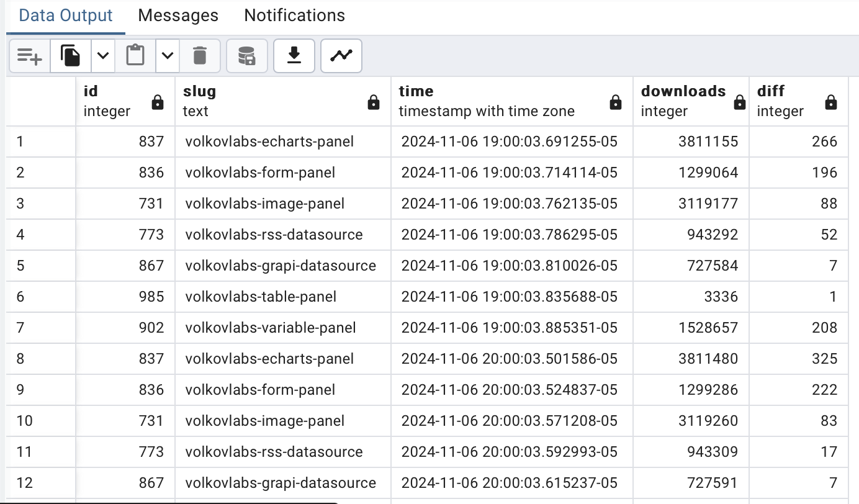Select row number 11
Image resolution: width=859 pixels, height=504 pixels.
42,452
